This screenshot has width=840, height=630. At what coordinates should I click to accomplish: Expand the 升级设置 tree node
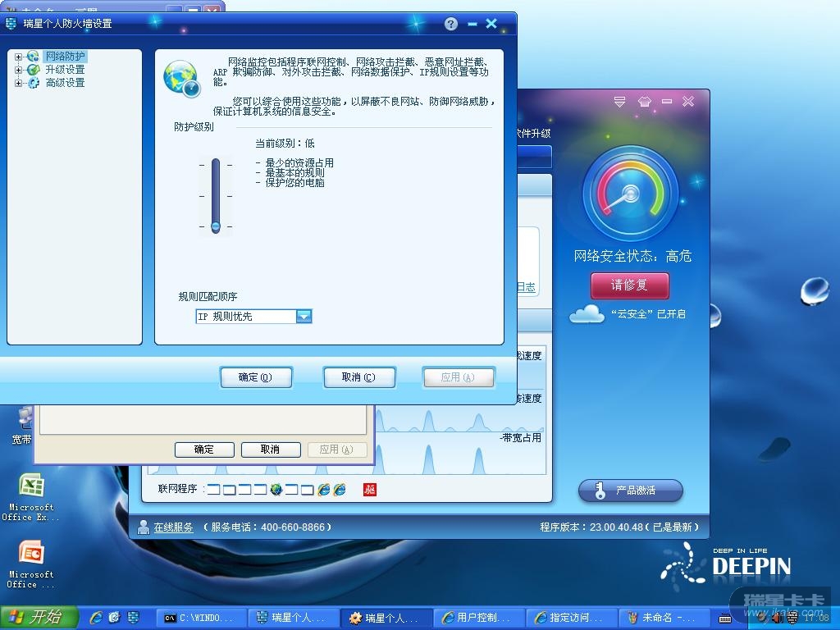click(x=18, y=70)
